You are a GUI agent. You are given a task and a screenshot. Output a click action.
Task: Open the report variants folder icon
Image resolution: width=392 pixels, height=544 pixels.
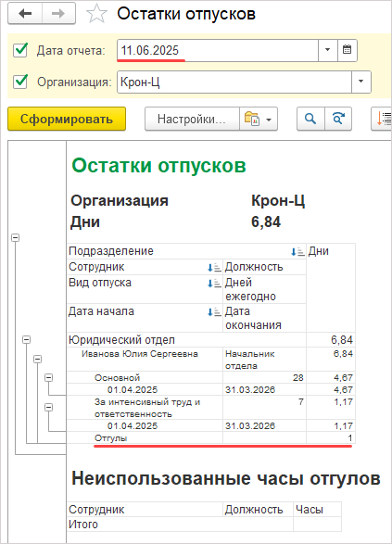point(252,119)
